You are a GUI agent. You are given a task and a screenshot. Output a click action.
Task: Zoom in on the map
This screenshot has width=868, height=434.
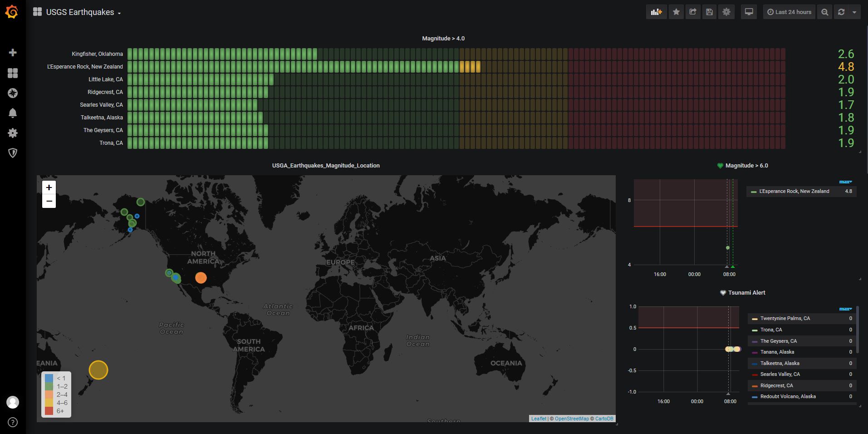click(49, 187)
